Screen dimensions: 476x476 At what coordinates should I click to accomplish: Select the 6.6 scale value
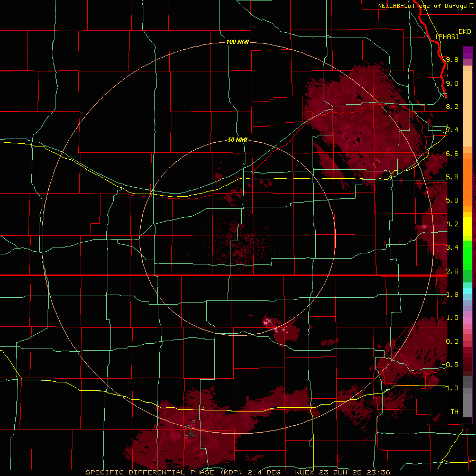(x=452, y=153)
